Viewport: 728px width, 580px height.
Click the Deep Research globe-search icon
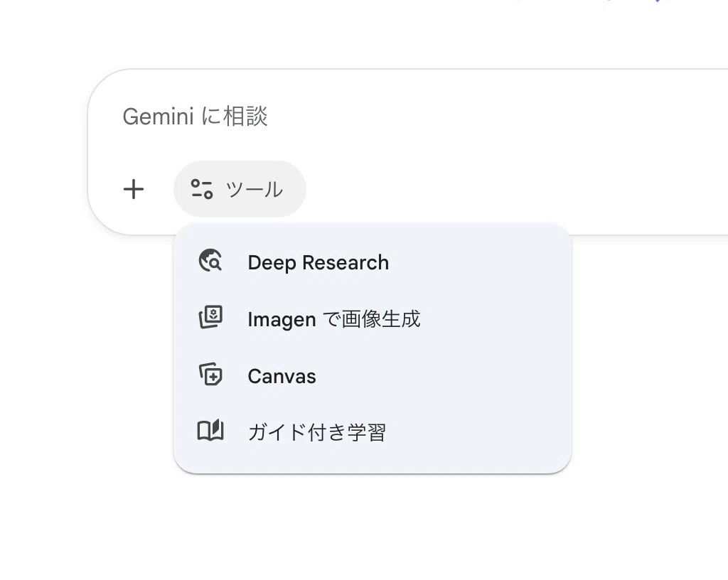(210, 260)
